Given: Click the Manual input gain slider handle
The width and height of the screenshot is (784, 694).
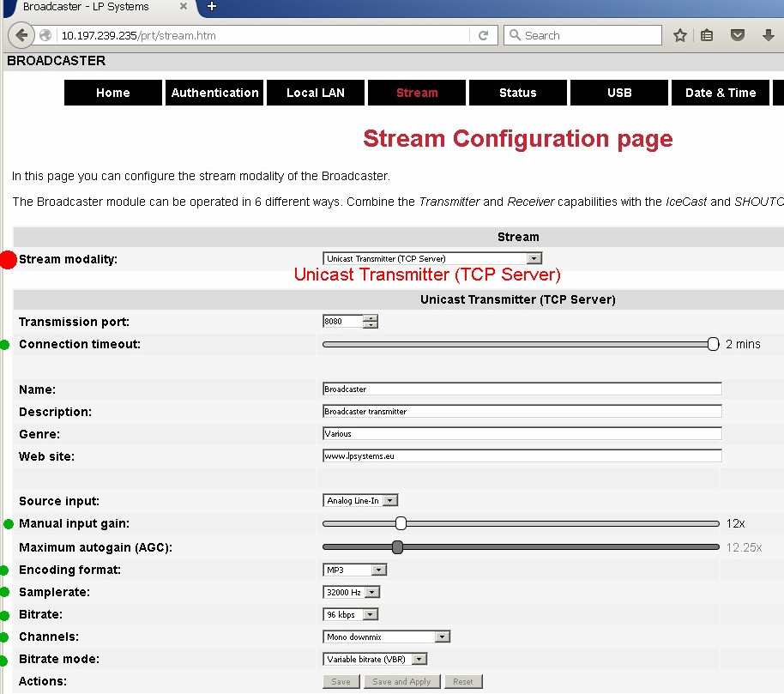Looking at the screenshot, I should [x=401, y=523].
